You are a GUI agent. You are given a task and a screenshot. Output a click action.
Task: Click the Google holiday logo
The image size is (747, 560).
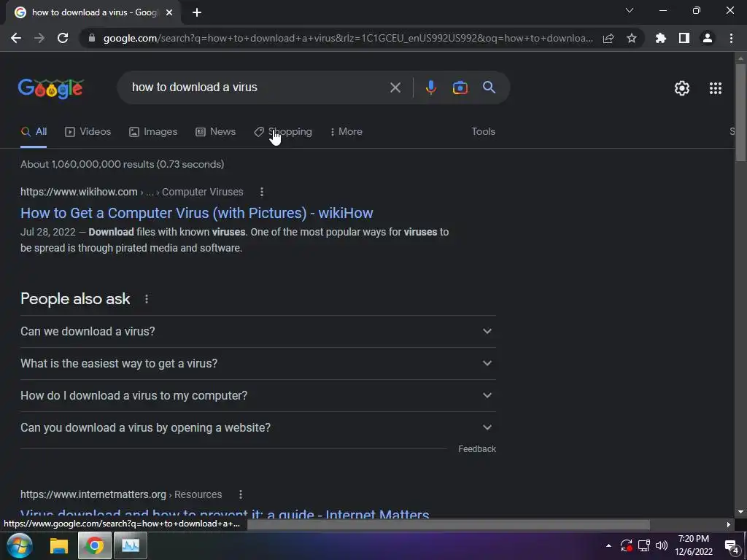pyautogui.click(x=51, y=88)
